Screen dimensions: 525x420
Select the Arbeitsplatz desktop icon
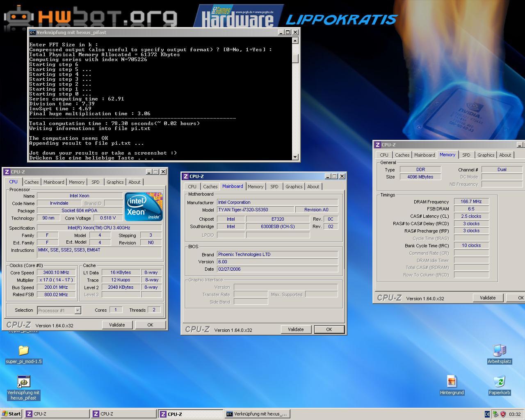[499, 351]
